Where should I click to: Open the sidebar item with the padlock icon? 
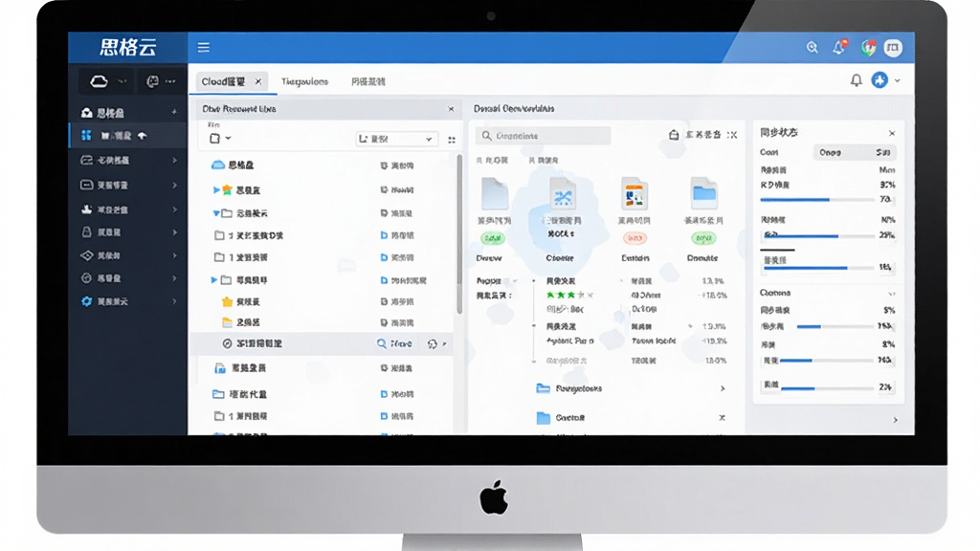(129, 232)
